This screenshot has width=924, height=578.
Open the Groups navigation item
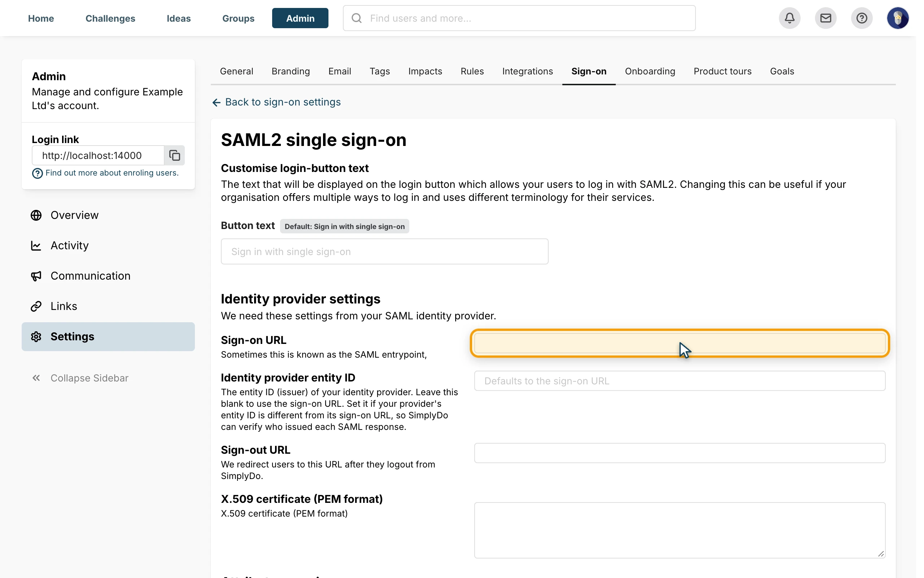238,18
